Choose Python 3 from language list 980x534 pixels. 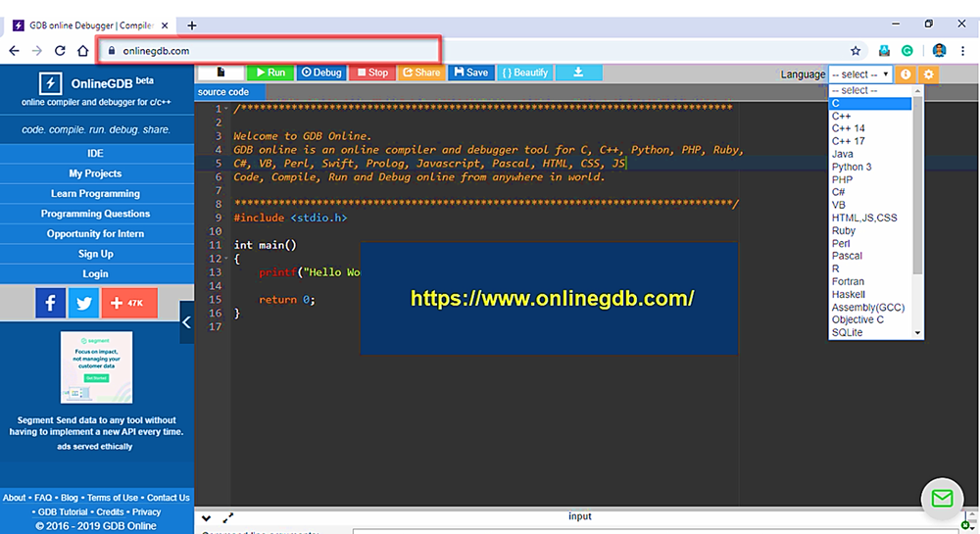(852, 167)
